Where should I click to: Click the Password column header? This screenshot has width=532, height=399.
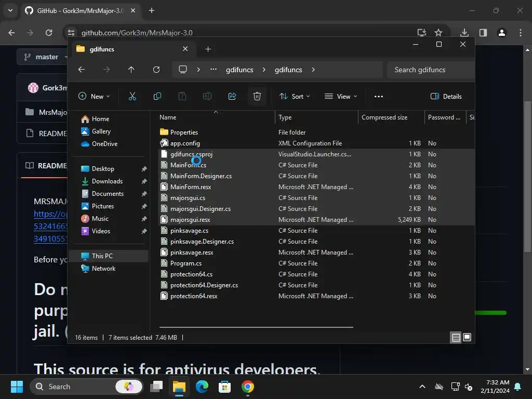tap(444, 117)
